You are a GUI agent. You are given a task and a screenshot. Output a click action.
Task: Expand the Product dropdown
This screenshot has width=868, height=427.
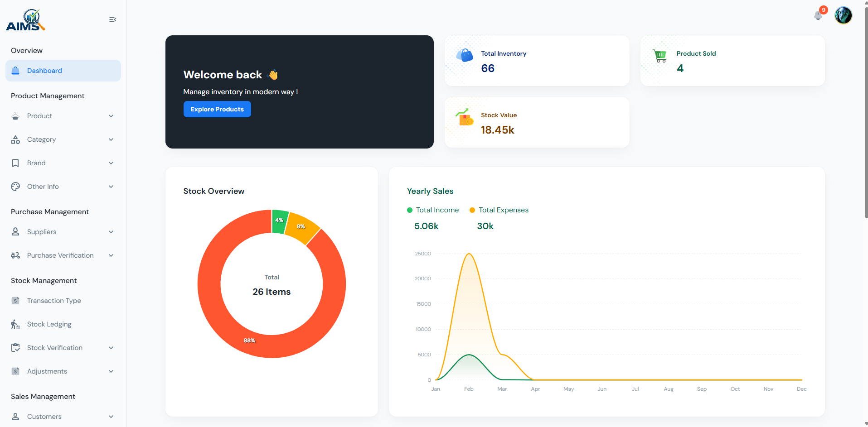pyautogui.click(x=111, y=116)
